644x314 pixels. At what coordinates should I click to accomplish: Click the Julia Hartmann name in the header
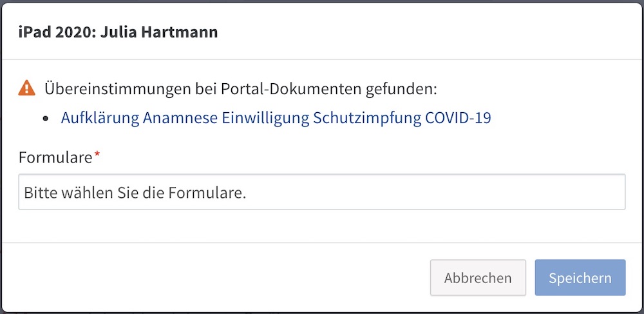(x=159, y=32)
